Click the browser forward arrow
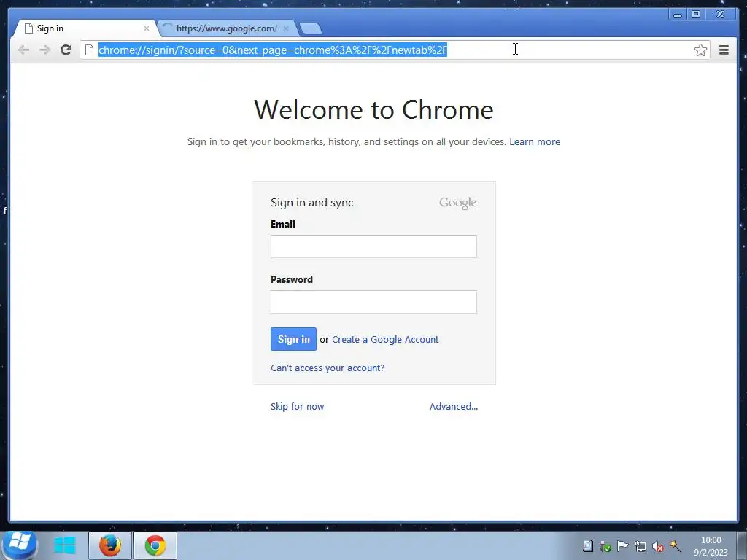The width and height of the screenshot is (747, 560). pos(44,50)
